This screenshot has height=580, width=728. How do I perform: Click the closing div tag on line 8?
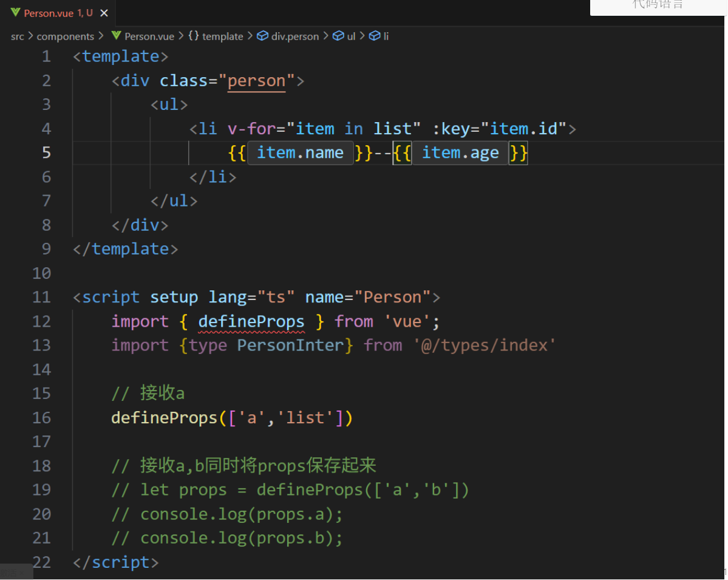pyautogui.click(x=140, y=225)
